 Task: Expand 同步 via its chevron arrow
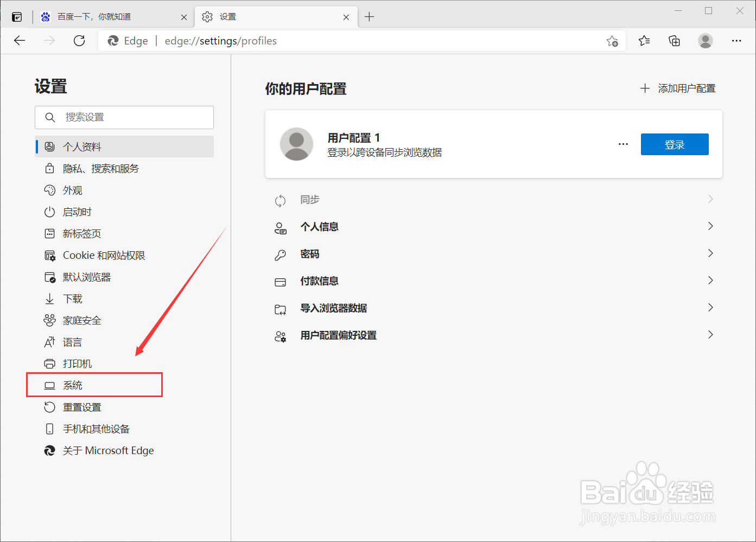pos(710,199)
